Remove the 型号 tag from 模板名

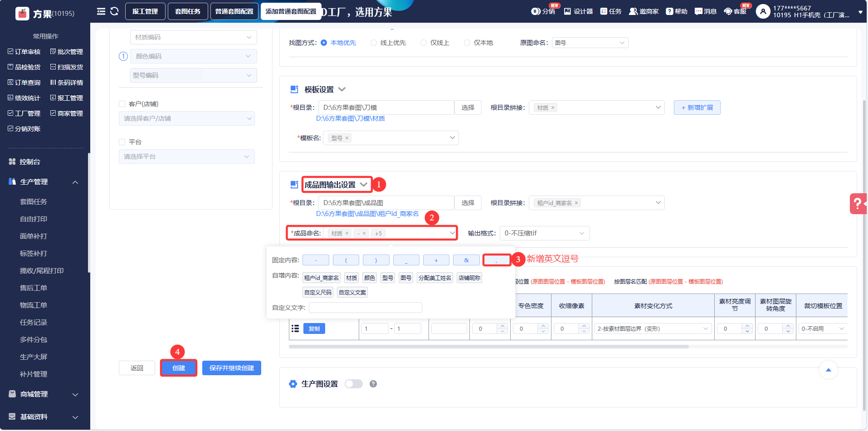347,138
